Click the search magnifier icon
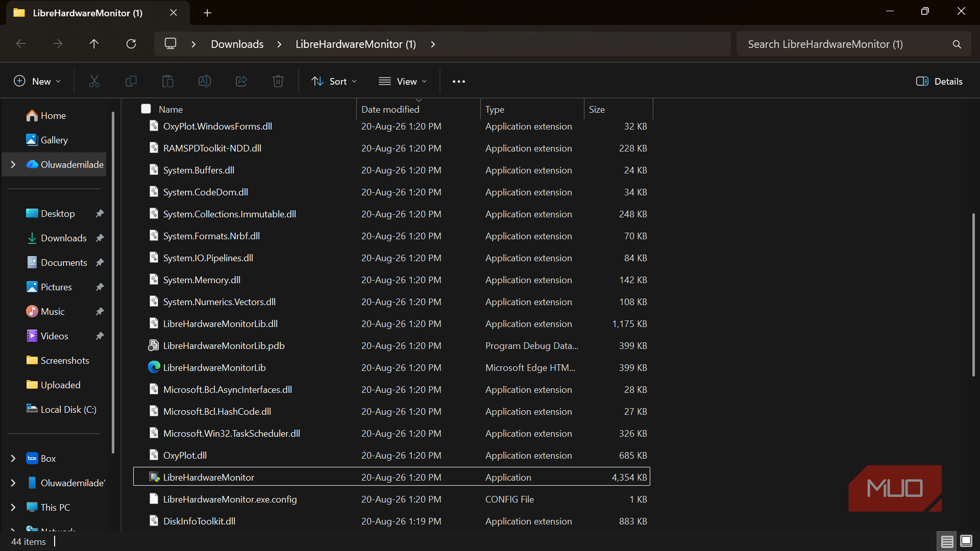This screenshot has height=551, width=980. pyautogui.click(x=956, y=45)
